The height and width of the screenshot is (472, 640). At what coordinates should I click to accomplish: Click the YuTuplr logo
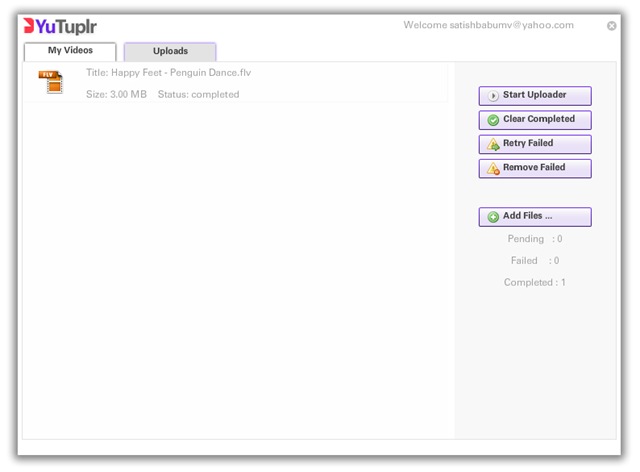click(x=60, y=27)
